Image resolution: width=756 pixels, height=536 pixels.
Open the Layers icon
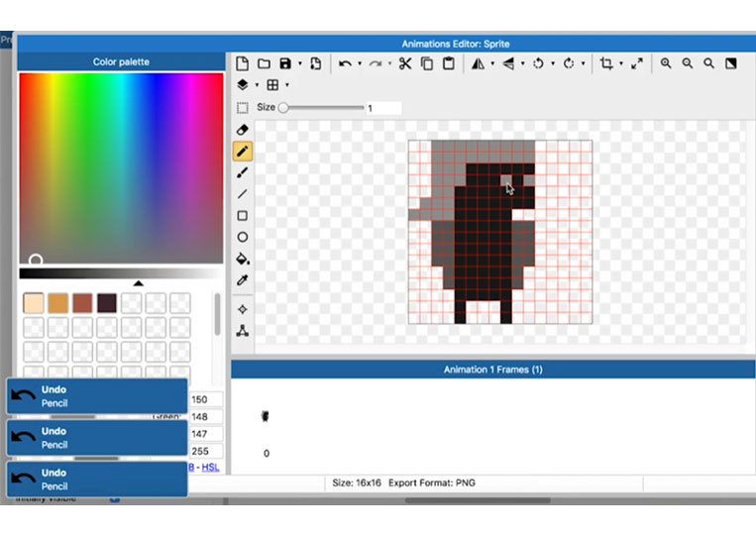click(243, 85)
